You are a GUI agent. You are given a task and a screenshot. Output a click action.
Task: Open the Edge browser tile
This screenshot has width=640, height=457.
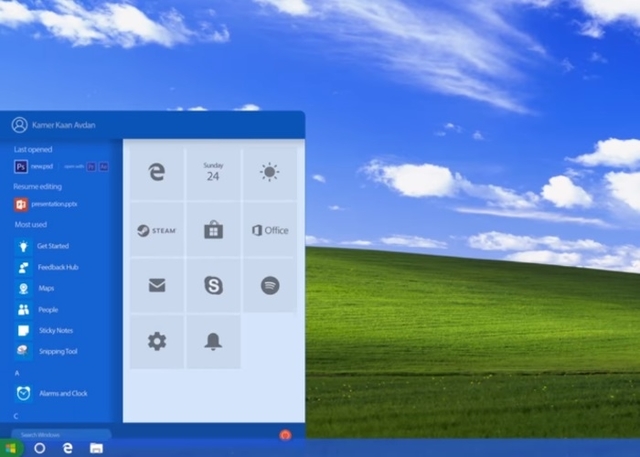point(157,173)
